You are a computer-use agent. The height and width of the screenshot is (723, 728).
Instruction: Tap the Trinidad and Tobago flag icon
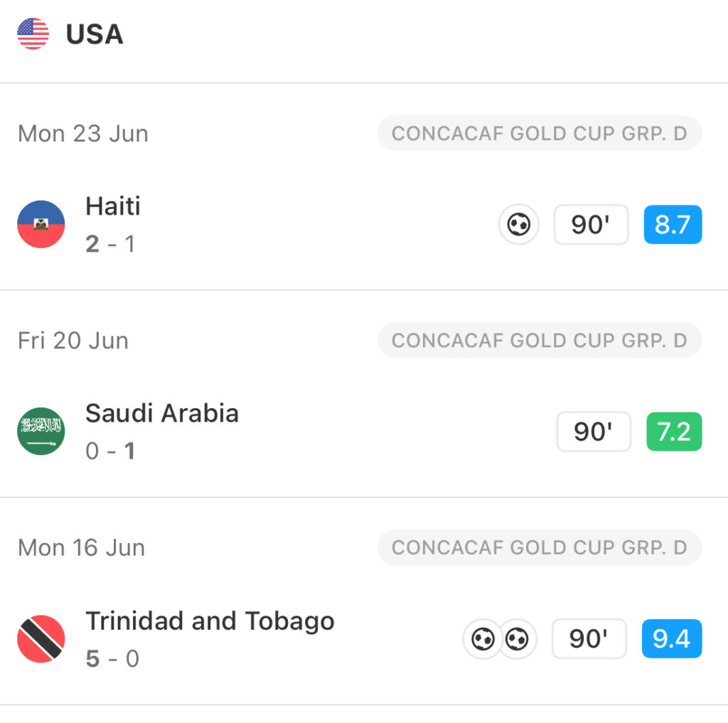(x=41, y=638)
